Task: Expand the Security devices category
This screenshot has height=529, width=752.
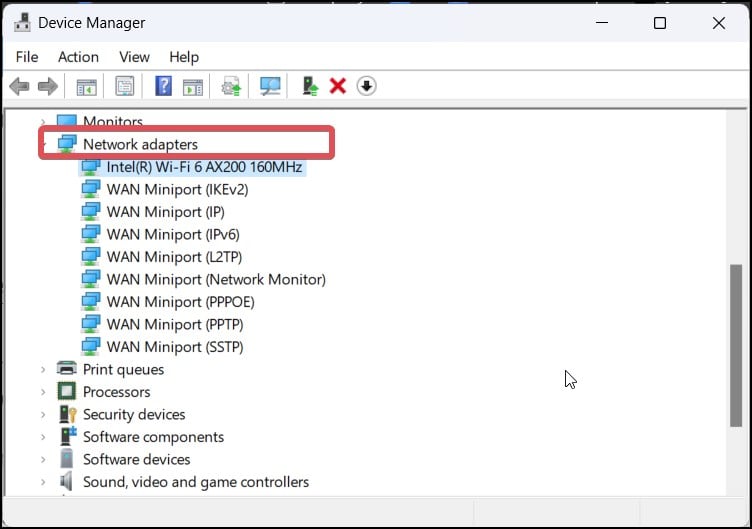Action: (x=43, y=414)
